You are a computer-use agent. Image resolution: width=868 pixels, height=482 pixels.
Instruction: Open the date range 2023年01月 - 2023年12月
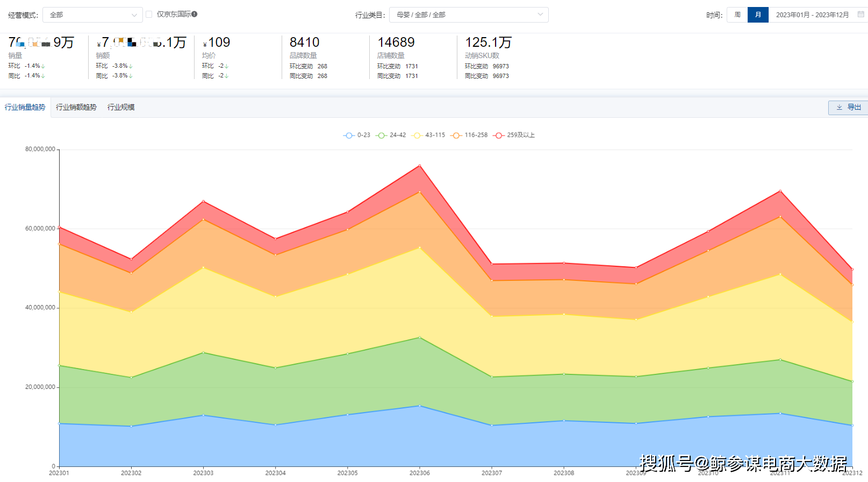pyautogui.click(x=812, y=15)
